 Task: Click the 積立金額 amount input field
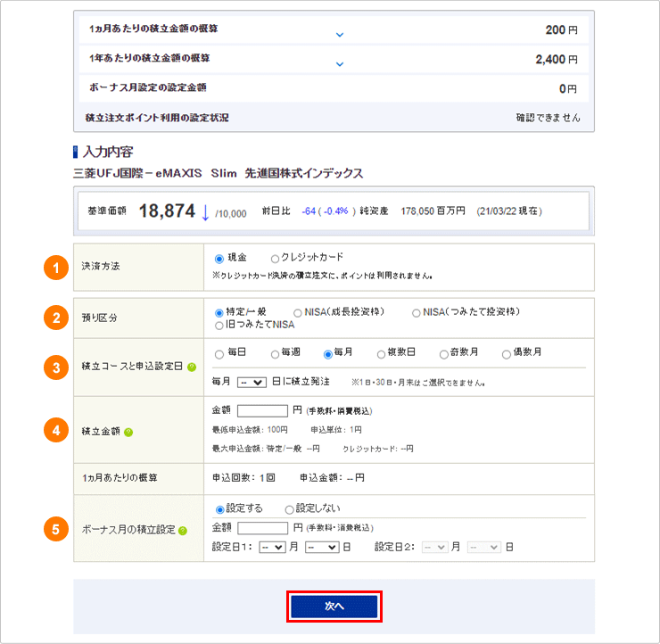262,411
